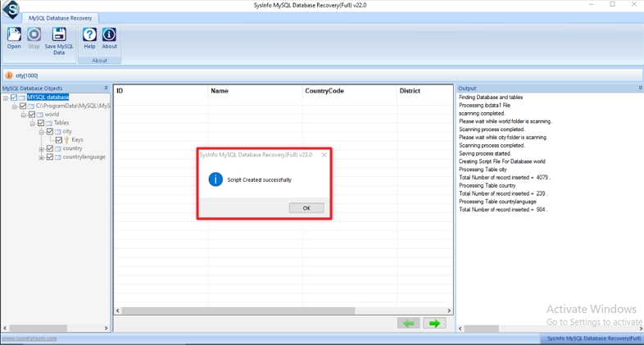
Task: Uncheck the MYSQL database checkbox
Action: pos(14,98)
